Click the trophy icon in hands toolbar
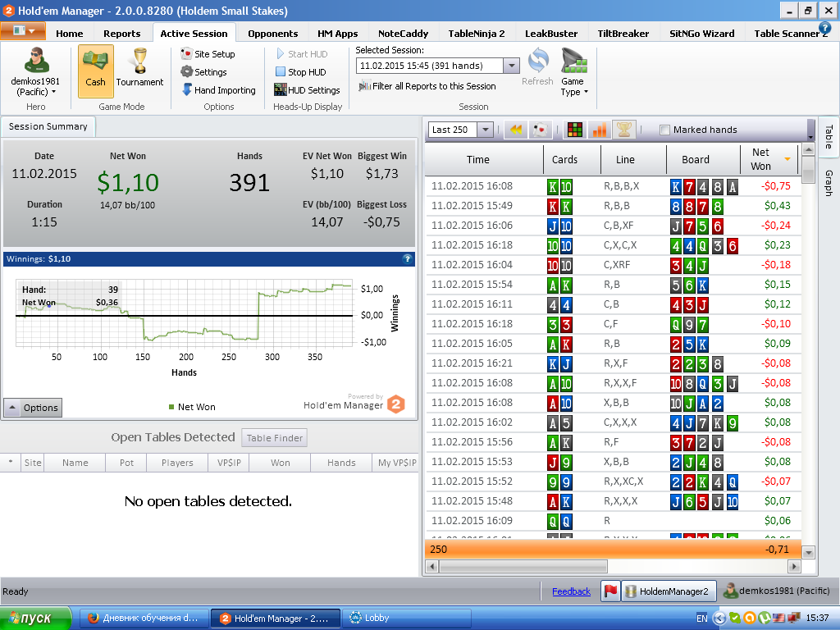 (x=624, y=130)
